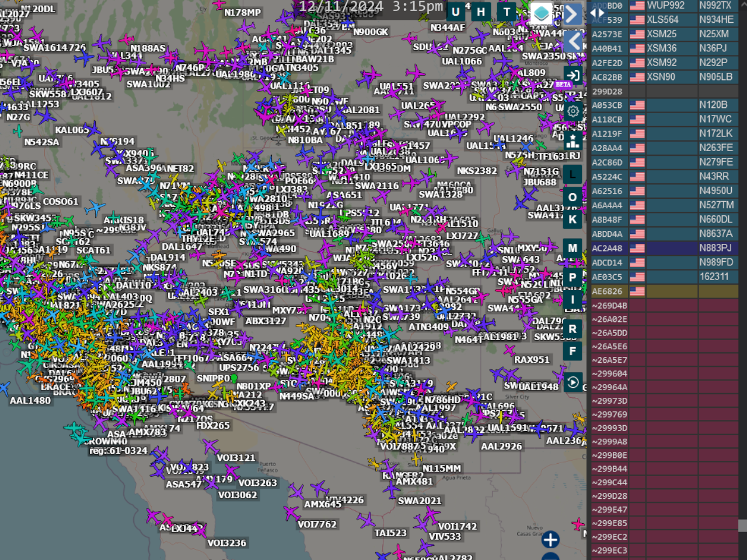Click registration N172LK in the table
The width and height of the screenshot is (747, 560).
(x=716, y=134)
